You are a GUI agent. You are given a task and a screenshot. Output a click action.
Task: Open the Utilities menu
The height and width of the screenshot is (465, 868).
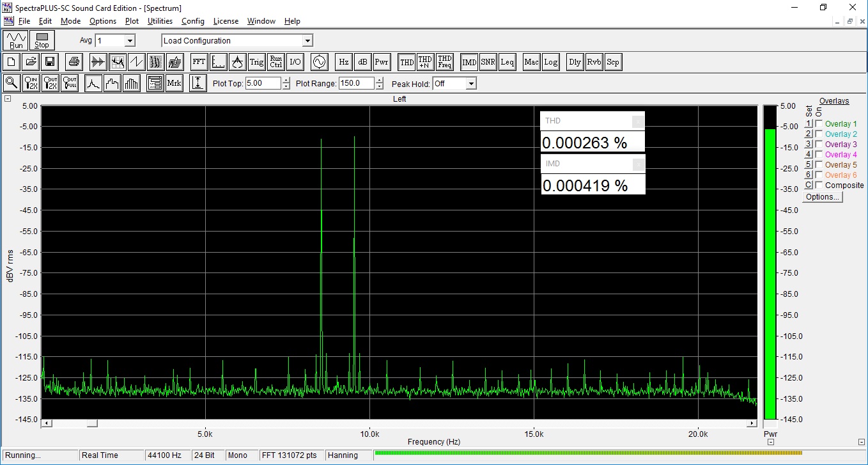[x=160, y=21]
